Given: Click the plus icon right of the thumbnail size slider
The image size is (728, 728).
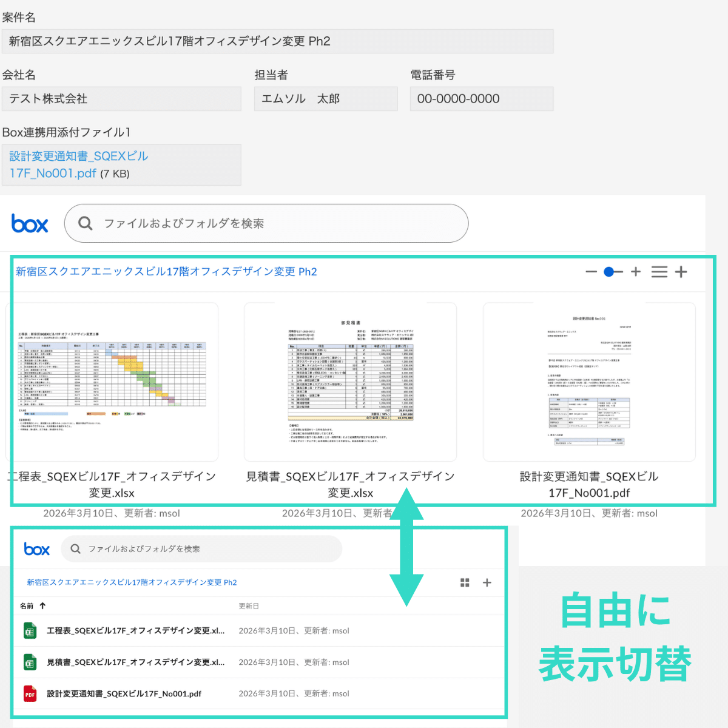Looking at the screenshot, I should (x=636, y=272).
